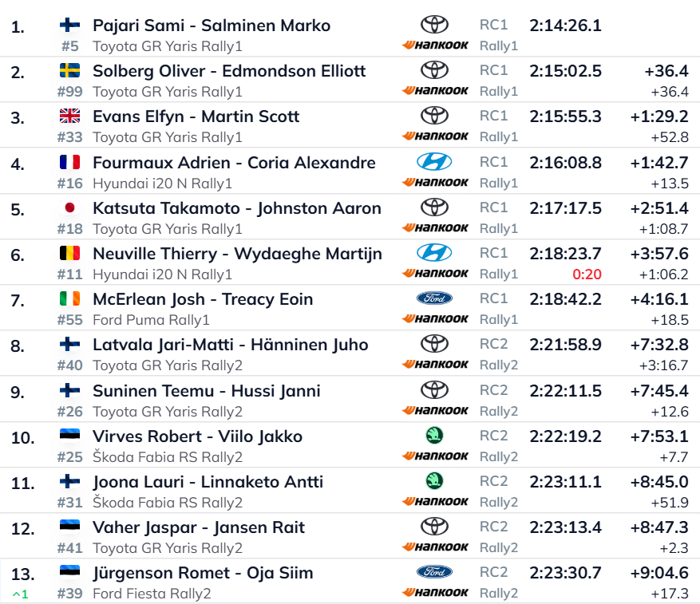Click the Toyota logo in Solberg's row
The width and height of the screenshot is (700, 604).
coord(434,70)
